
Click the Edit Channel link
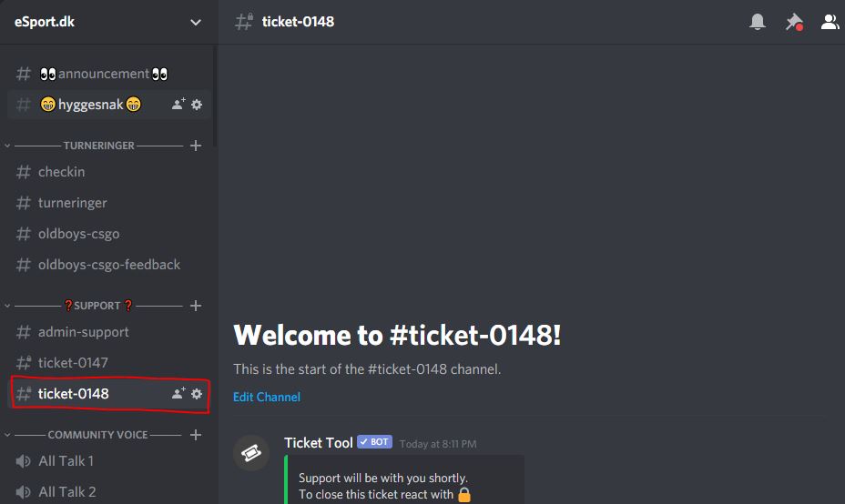[267, 397]
